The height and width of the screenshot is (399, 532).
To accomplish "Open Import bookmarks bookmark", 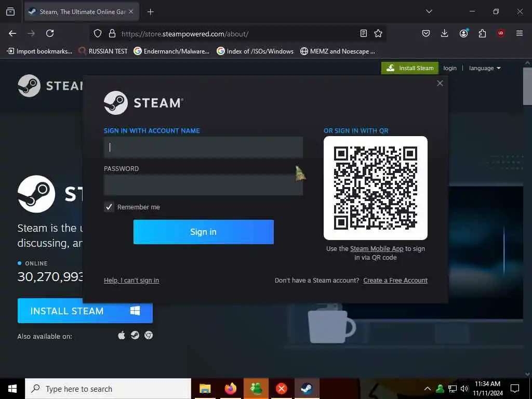I will [x=39, y=51].
